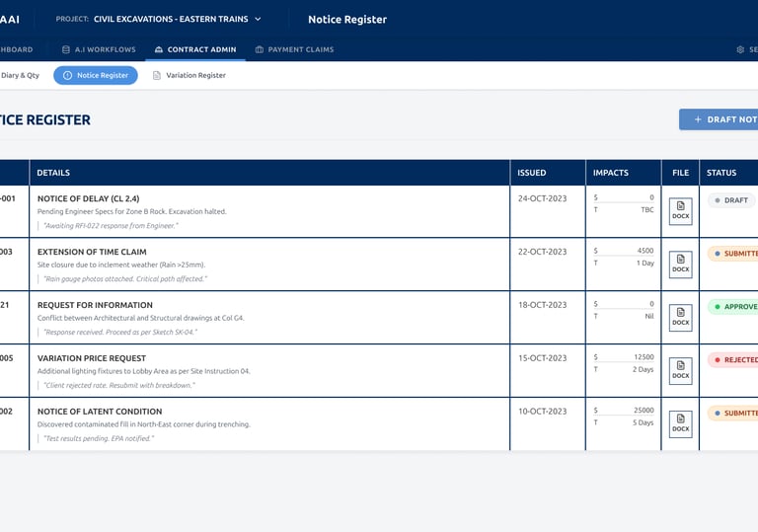The image size is (758, 532).
Task: Click cost impact value 25000
Action: (644, 411)
